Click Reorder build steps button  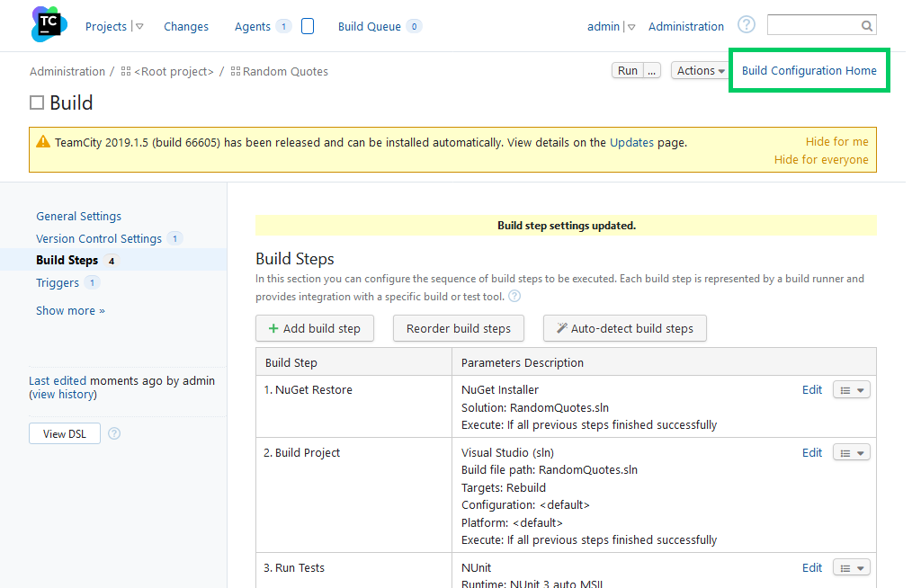pos(458,328)
